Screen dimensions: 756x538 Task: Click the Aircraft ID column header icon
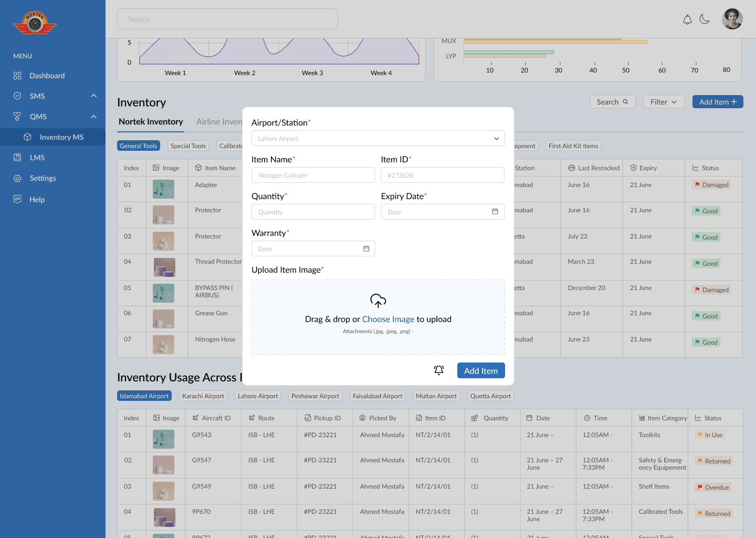point(195,418)
